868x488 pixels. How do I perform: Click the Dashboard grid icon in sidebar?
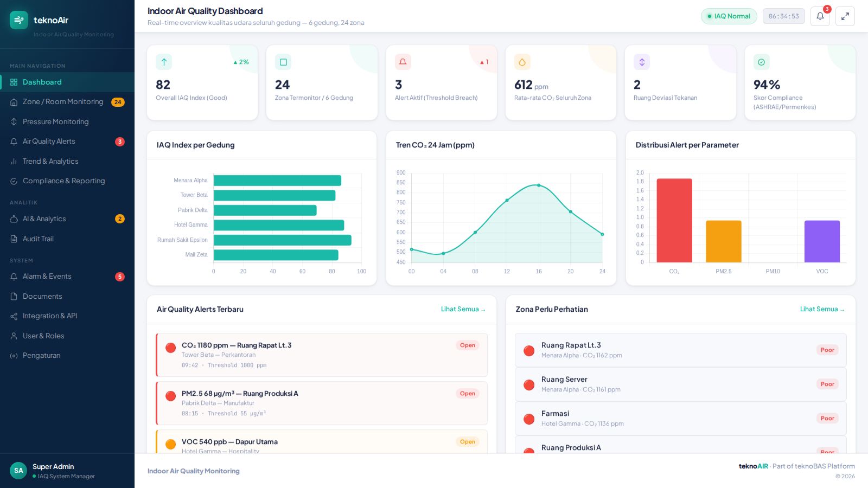pos(14,82)
